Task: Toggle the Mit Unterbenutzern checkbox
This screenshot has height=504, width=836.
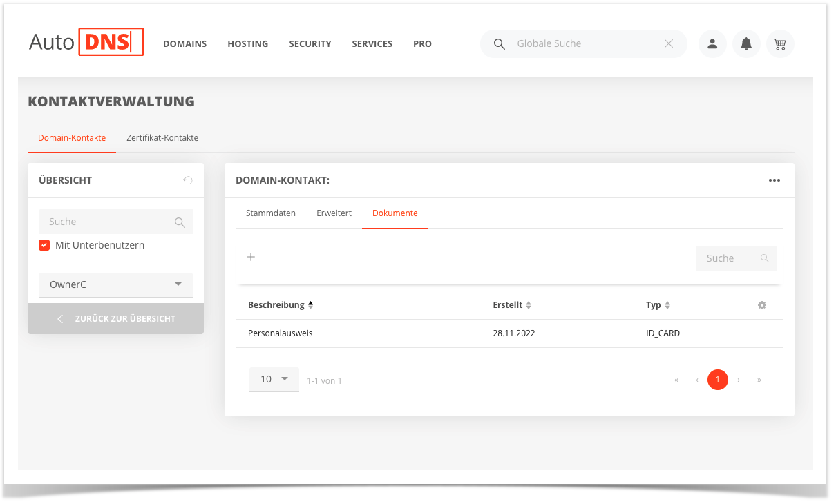Action: pyautogui.click(x=44, y=245)
